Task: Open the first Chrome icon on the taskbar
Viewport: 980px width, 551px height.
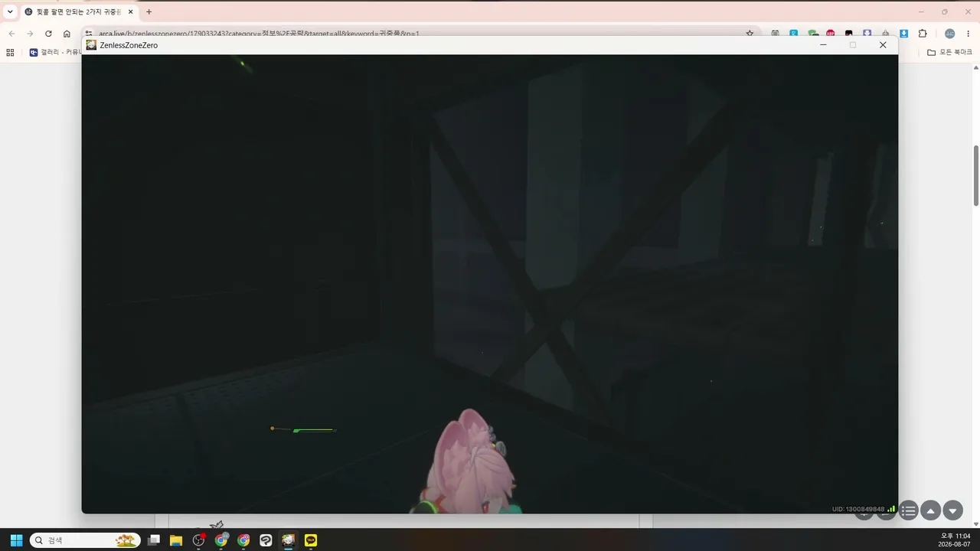Action: tap(221, 540)
